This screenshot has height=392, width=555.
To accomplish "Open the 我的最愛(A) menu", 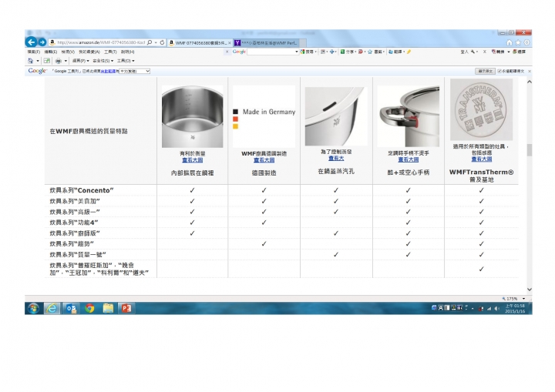I will point(89,52).
